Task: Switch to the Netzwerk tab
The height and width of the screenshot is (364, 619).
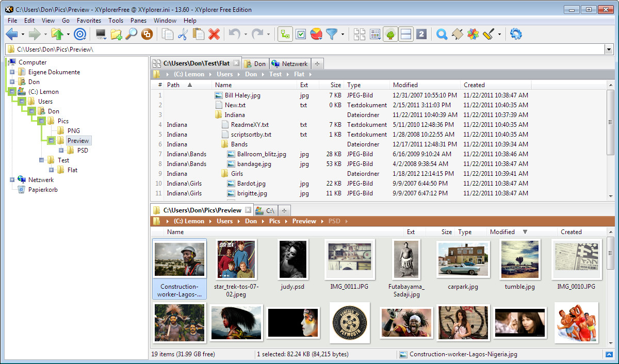Action: [x=290, y=64]
